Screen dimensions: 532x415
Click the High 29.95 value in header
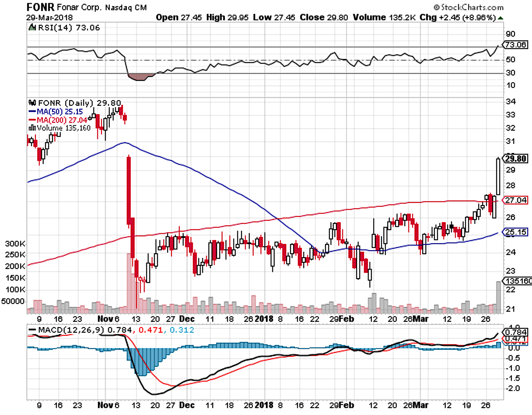click(x=227, y=17)
